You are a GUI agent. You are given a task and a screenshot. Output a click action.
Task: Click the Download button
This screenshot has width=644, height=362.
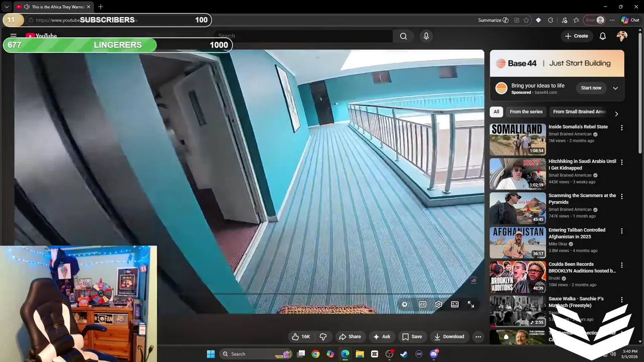tap(449, 337)
